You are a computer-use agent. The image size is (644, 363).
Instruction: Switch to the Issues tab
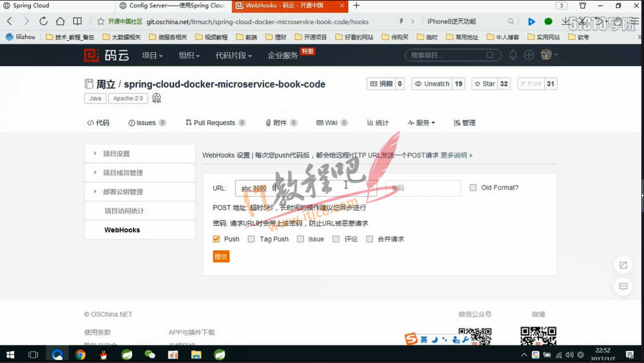pyautogui.click(x=147, y=123)
